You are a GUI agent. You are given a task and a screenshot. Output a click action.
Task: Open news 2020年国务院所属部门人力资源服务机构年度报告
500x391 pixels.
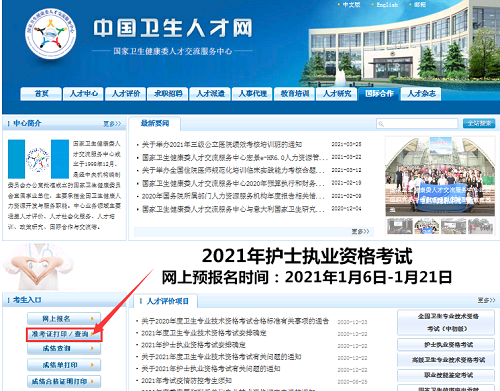pos(233,196)
